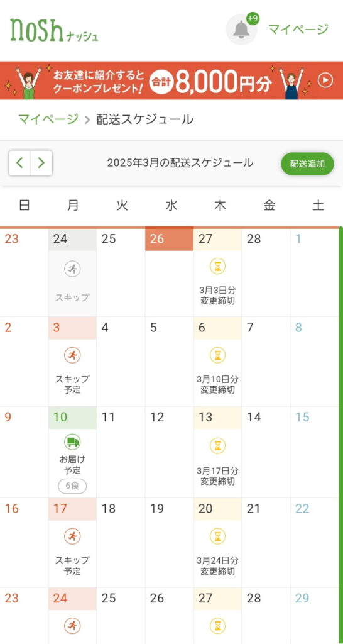Open notifications bell with +9 badge
The image size is (343, 644).
pos(242,29)
